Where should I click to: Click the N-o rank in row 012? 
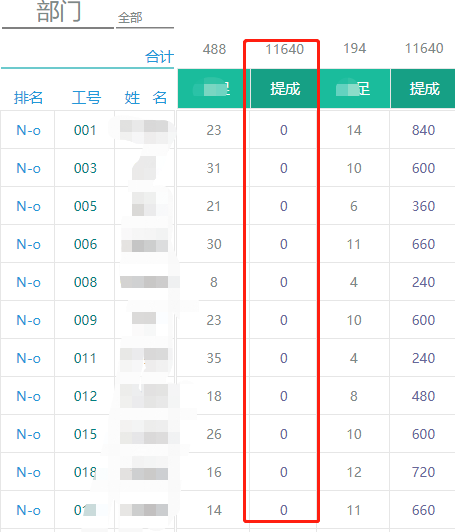[x=29, y=396]
